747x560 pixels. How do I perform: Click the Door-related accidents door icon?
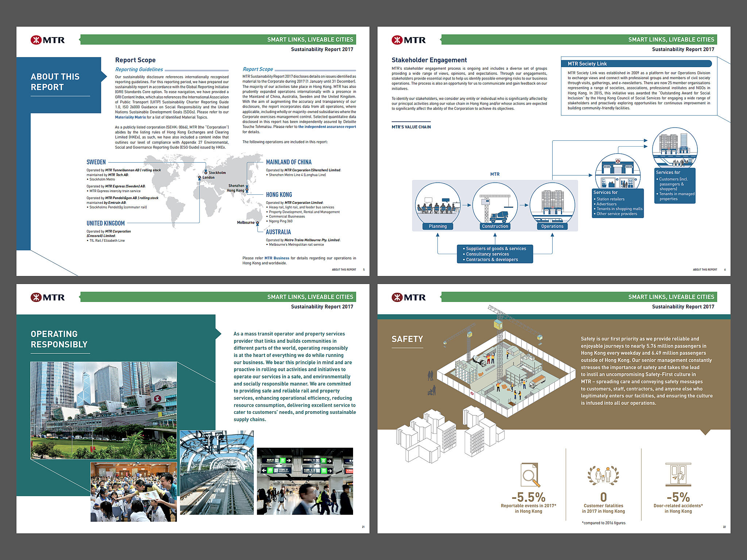tap(678, 475)
